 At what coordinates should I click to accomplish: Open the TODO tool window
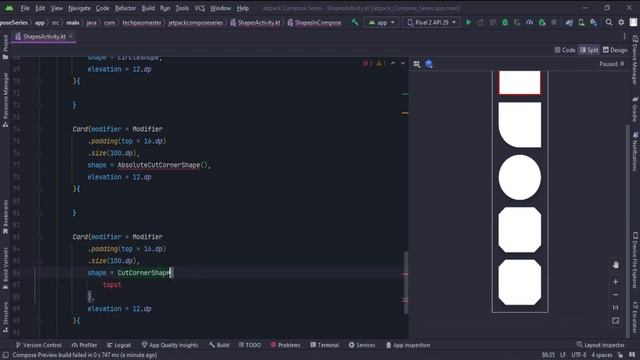[249, 345]
